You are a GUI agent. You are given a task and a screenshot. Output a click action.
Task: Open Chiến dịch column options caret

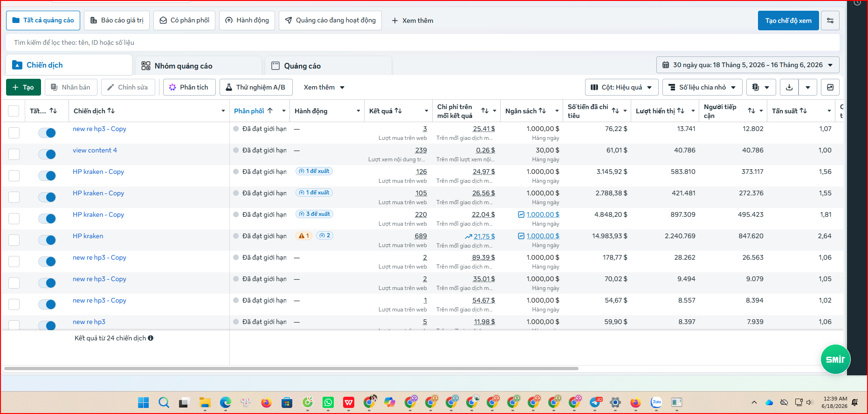pos(223,111)
